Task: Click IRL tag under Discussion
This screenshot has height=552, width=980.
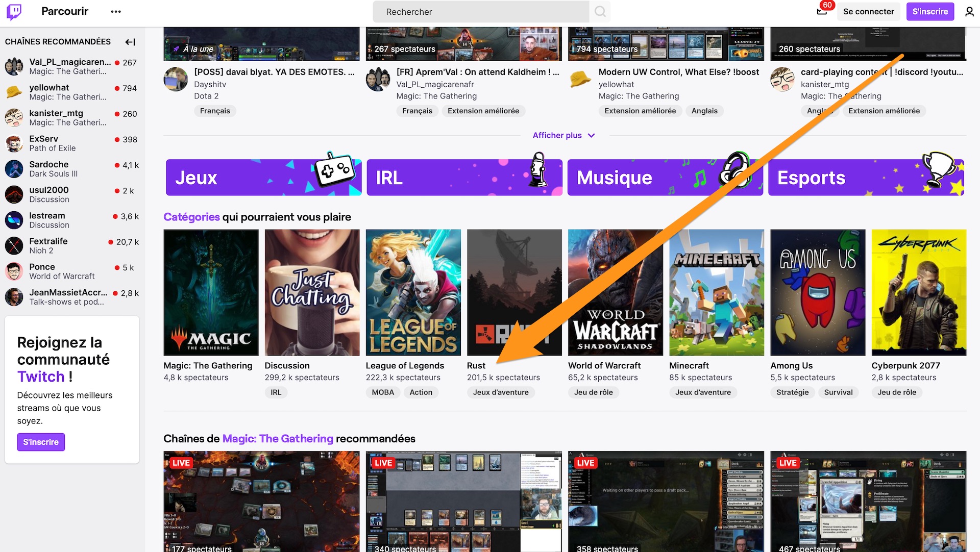Action: (276, 392)
